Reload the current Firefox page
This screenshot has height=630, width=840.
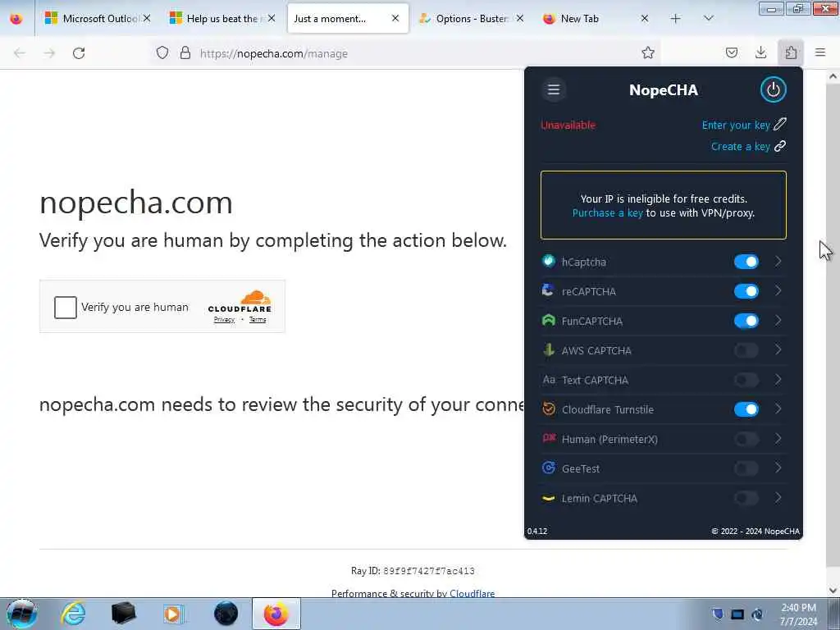pyautogui.click(x=79, y=53)
